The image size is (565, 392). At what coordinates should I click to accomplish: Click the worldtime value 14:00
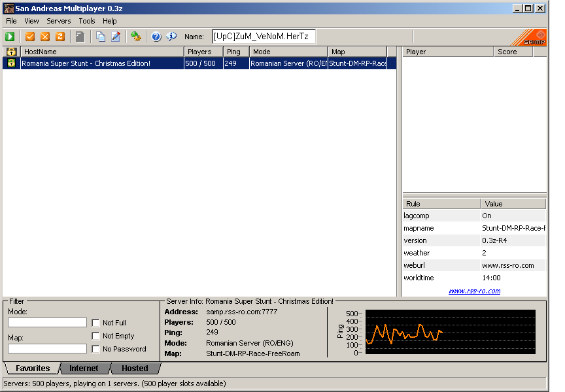click(491, 278)
